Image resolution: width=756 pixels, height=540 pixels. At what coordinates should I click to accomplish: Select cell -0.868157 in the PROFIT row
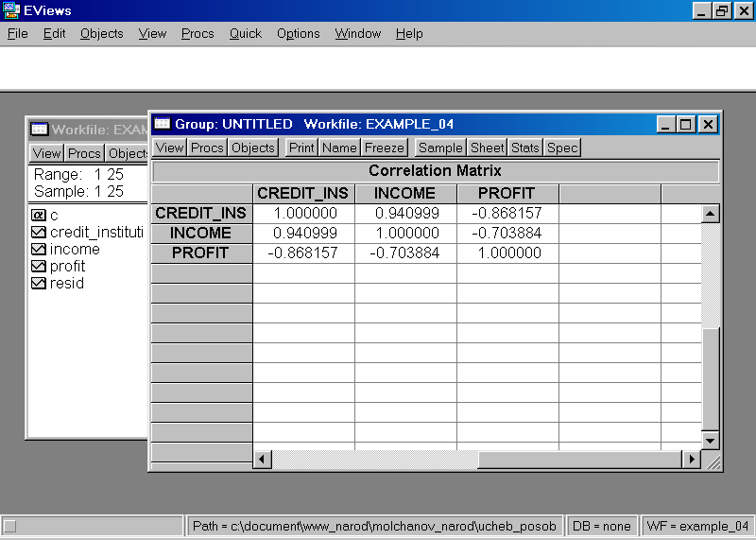pos(303,253)
